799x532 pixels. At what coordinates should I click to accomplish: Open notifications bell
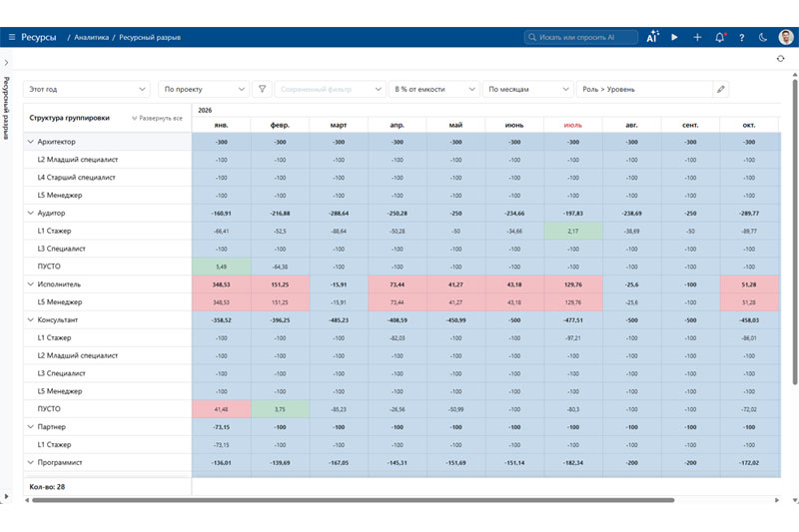click(719, 37)
